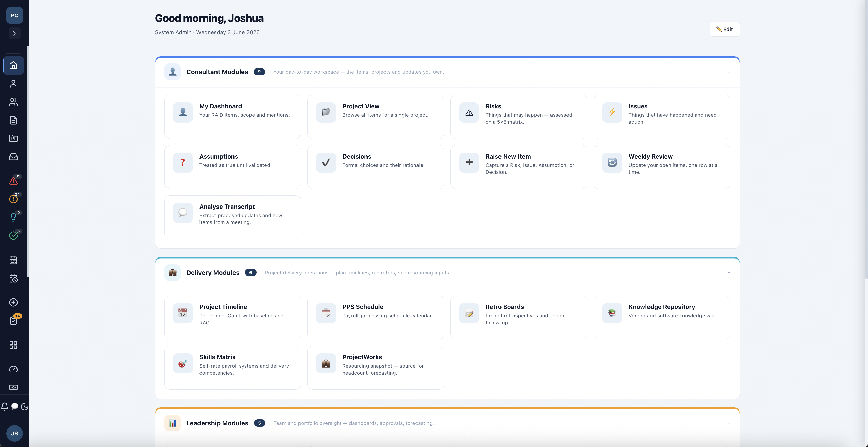Open the Analyse Transcript card
The height and width of the screenshot is (447, 868).
point(232,217)
